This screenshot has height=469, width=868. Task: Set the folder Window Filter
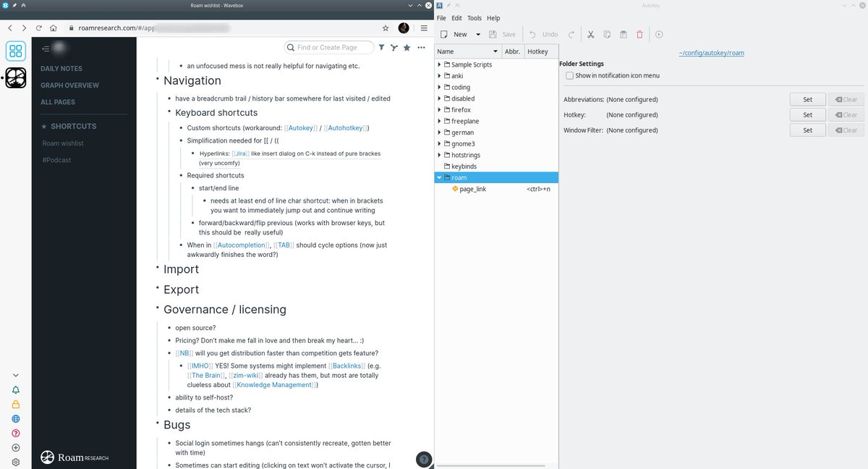click(807, 130)
